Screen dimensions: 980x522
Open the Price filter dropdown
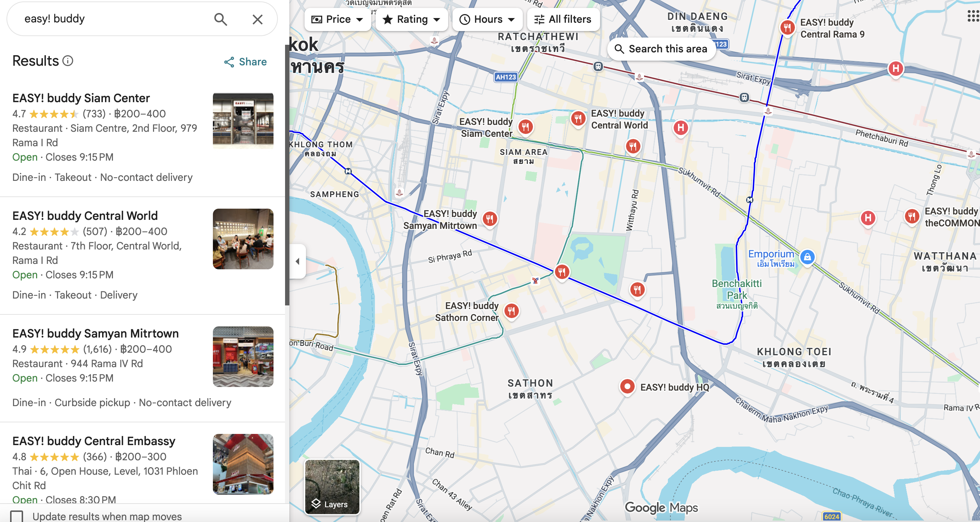(x=337, y=19)
